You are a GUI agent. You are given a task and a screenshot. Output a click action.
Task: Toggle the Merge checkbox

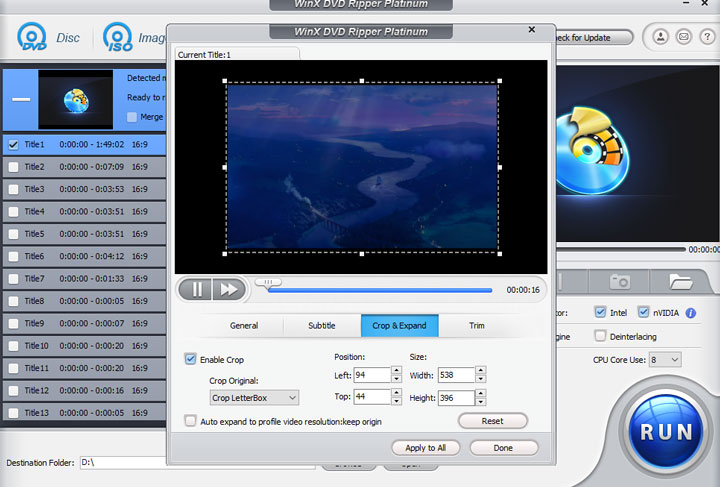132,117
